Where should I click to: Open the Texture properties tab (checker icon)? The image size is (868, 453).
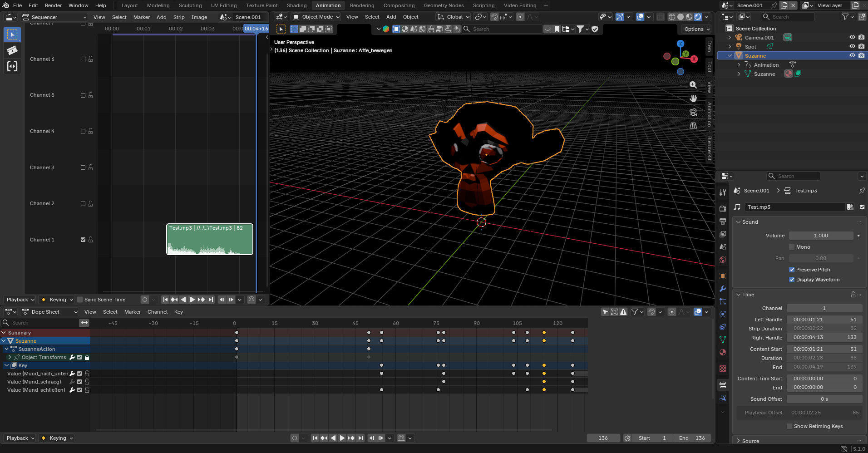click(723, 369)
